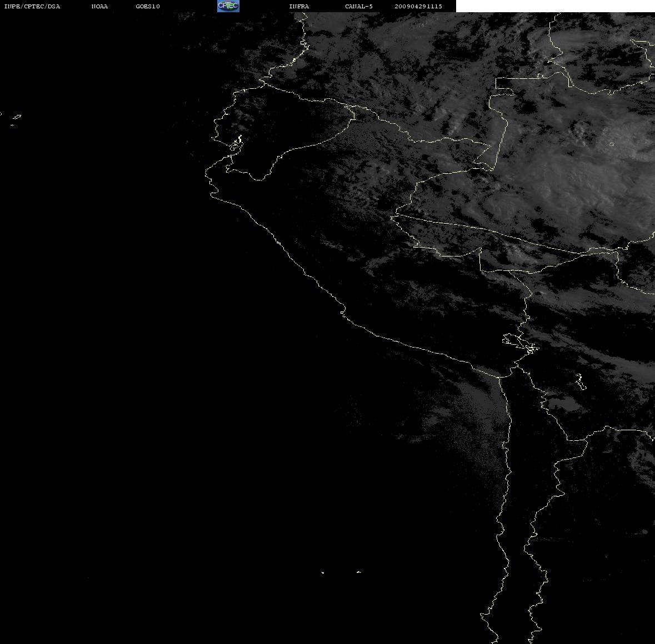655x644 pixels.
Task: Click the INFRA label in the header
Action: (299, 6)
